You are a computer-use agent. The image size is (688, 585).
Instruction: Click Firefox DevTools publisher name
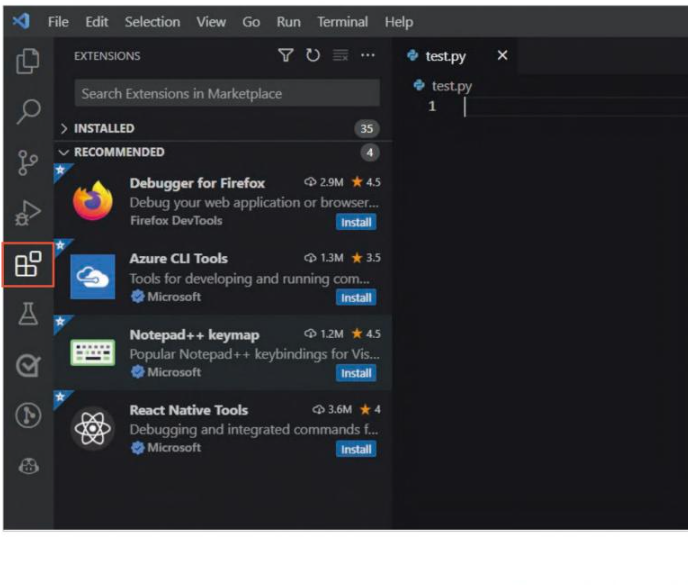[176, 220]
